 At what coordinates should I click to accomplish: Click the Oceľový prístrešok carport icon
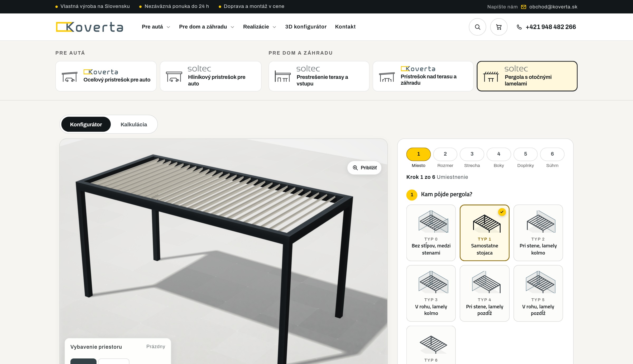point(70,77)
